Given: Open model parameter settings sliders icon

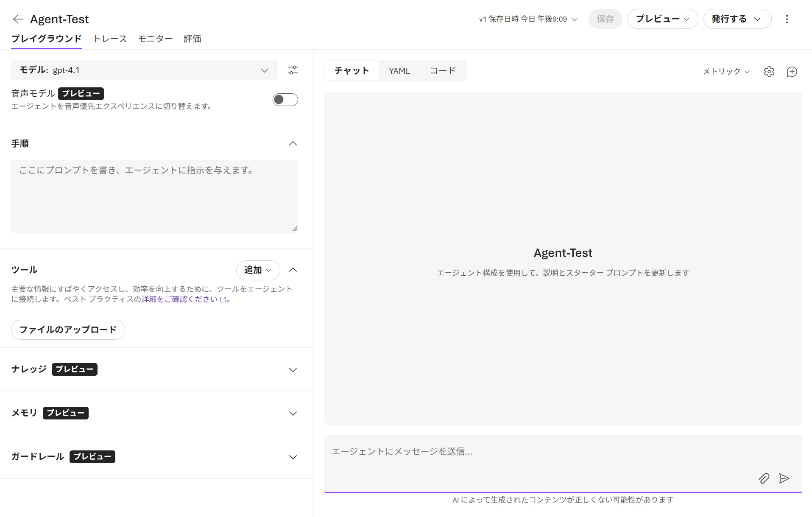Looking at the screenshot, I should 293,70.
